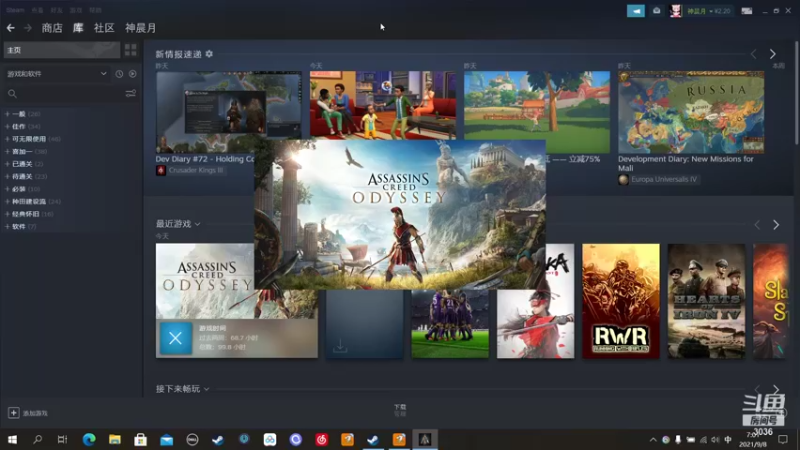
Task: Open the 社区 community tab
Action: click(104, 28)
